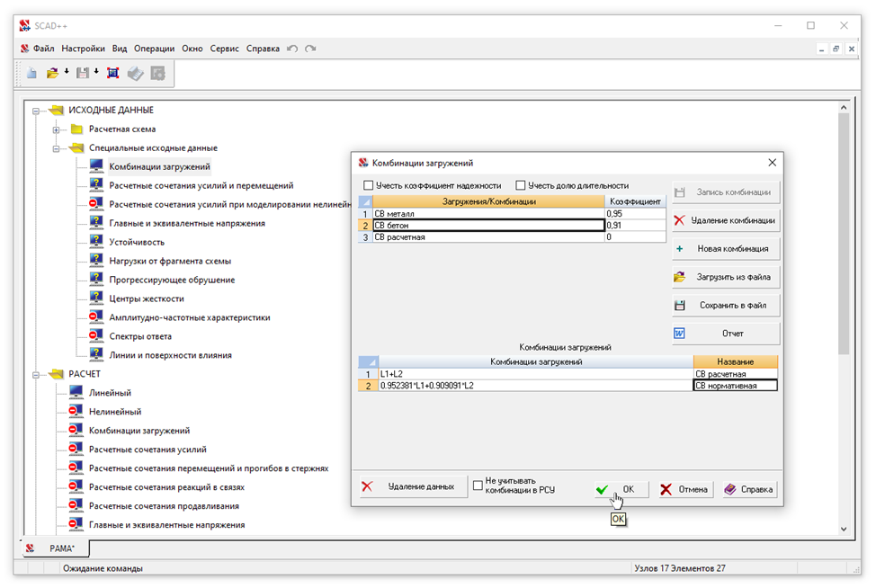Screen dimensions: 876x588
Task: Check Не учитывать комбинации в РСУ
Action: 478,486
